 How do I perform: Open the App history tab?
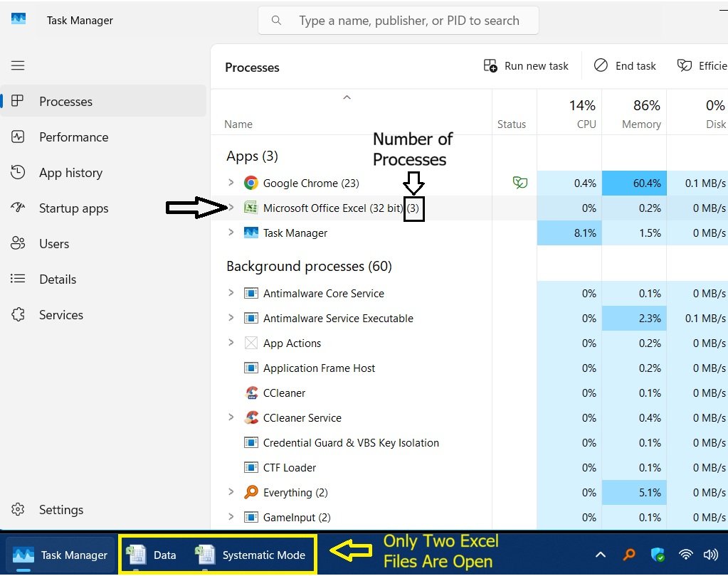click(x=103, y=173)
